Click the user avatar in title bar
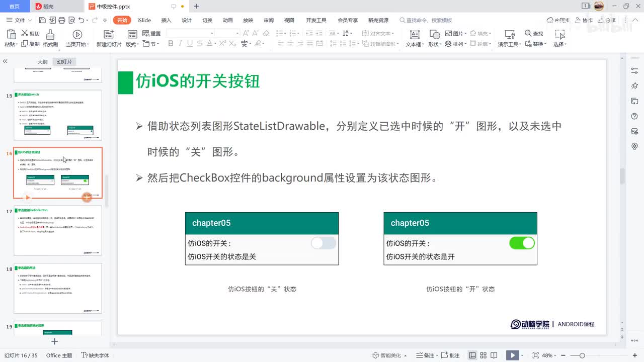 point(599,6)
